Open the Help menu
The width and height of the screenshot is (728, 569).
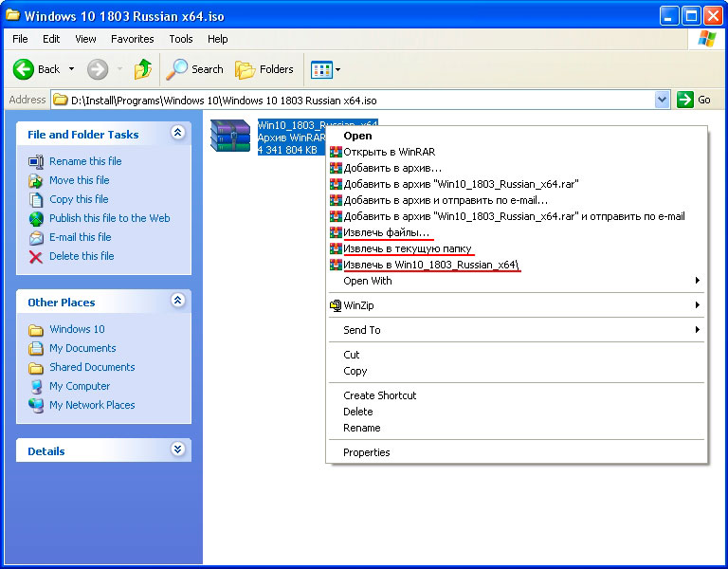[x=217, y=39]
